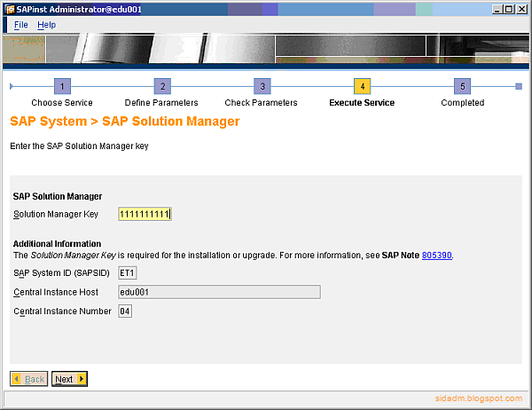The height and width of the screenshot is (410, 532).
Task: Minimize the SAPinst window
Action: pyautogui.click(x=497, y=9)
